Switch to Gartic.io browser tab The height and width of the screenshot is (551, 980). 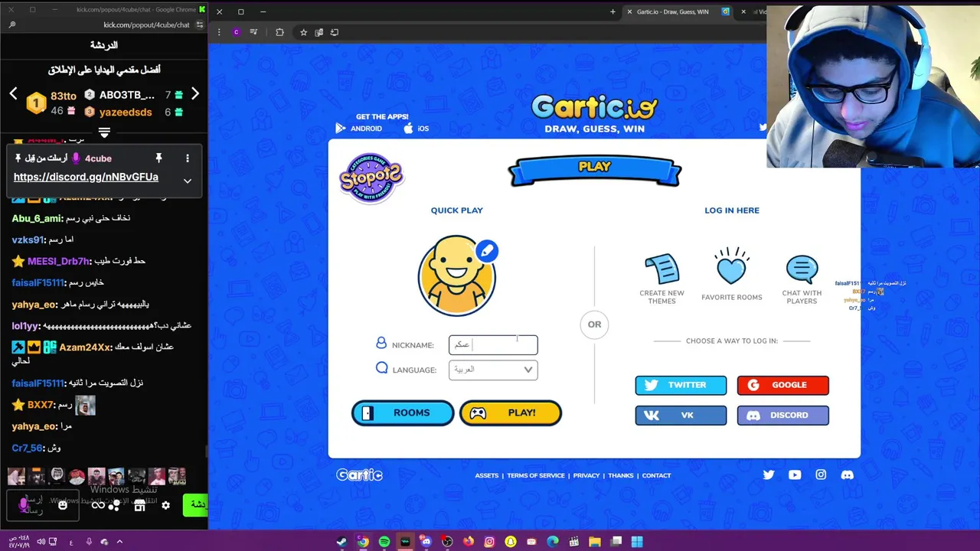coord(676,11)
